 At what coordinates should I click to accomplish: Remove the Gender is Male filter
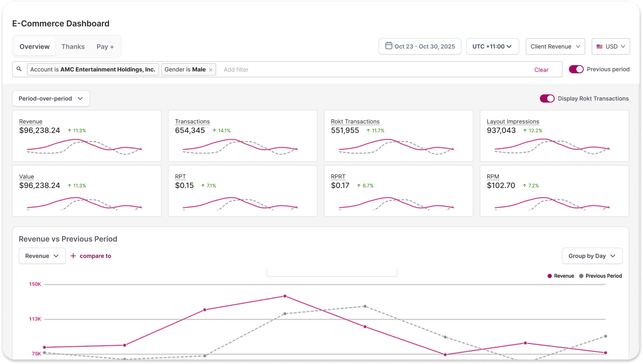tap(211, 70)
